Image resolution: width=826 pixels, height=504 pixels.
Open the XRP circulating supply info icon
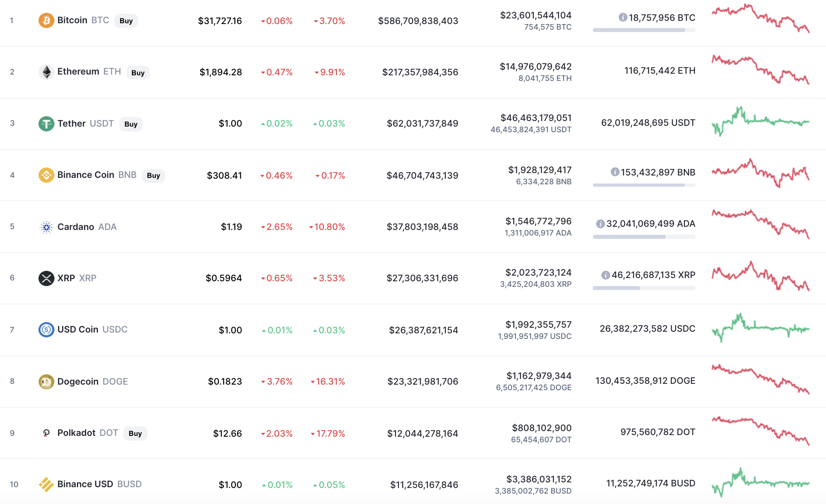[606, 275]
